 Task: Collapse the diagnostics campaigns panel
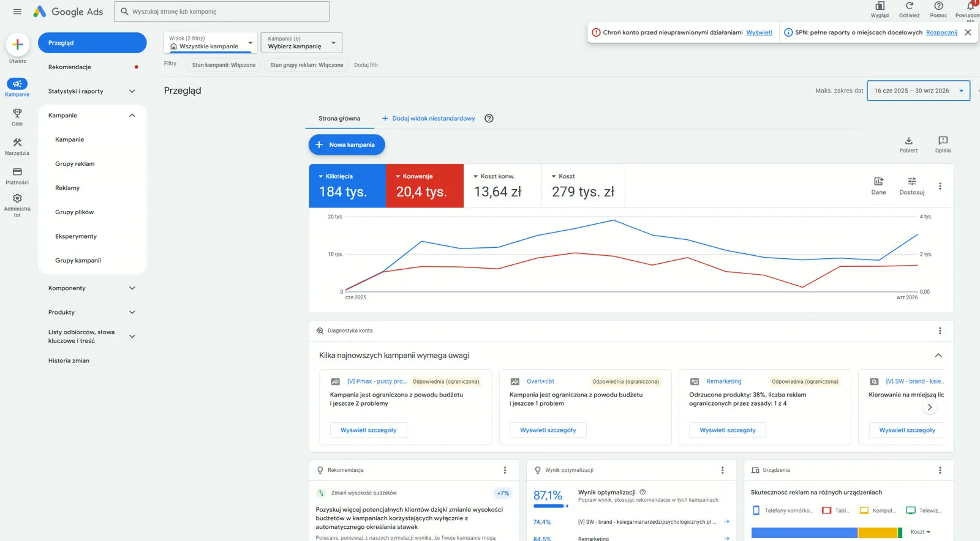click(x=938, y=356)
